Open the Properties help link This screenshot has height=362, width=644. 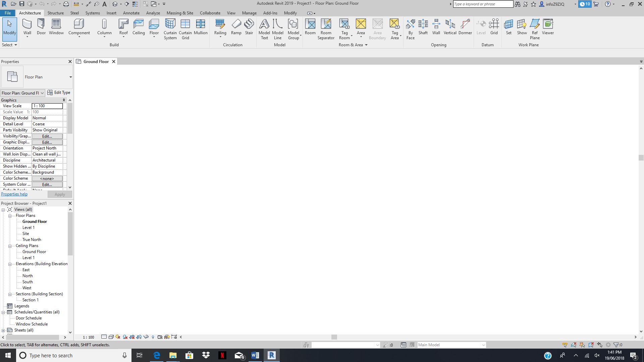click(x=14, y=194)
